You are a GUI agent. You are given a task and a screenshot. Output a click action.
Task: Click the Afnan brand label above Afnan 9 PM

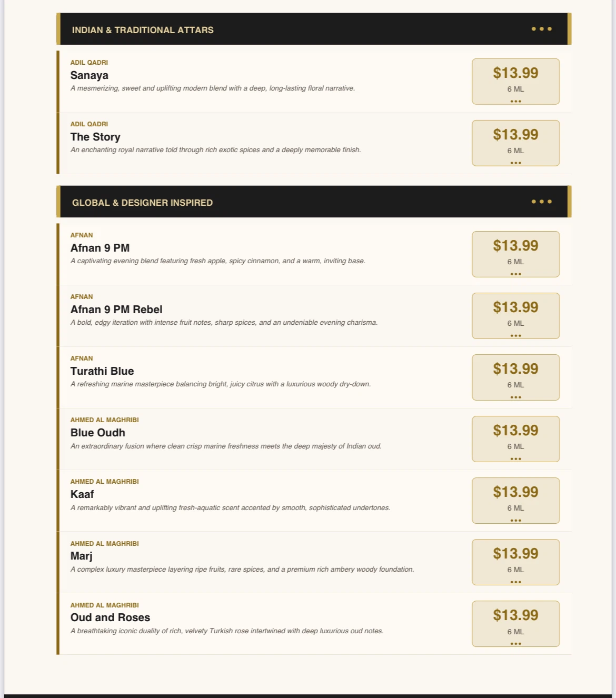tap(82, 235)
